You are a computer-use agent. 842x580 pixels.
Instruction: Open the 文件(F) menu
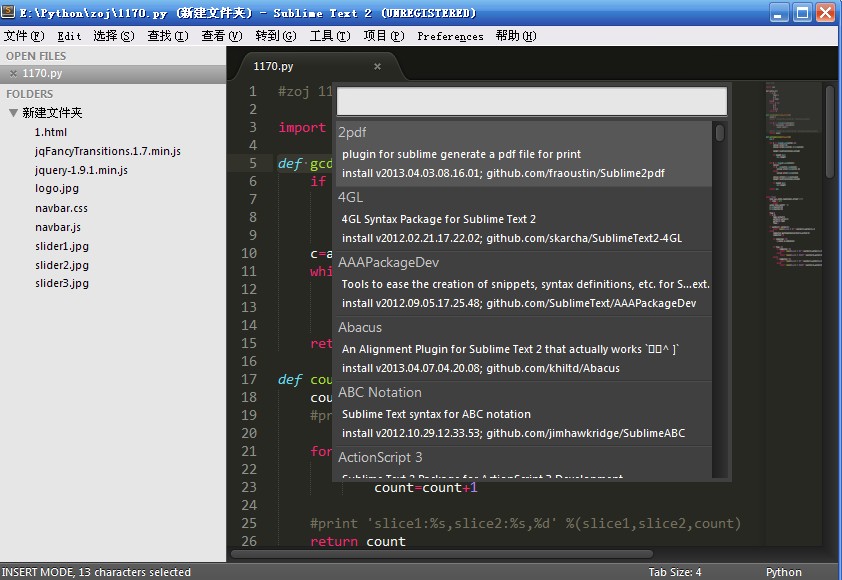click(x=24, y=36)
